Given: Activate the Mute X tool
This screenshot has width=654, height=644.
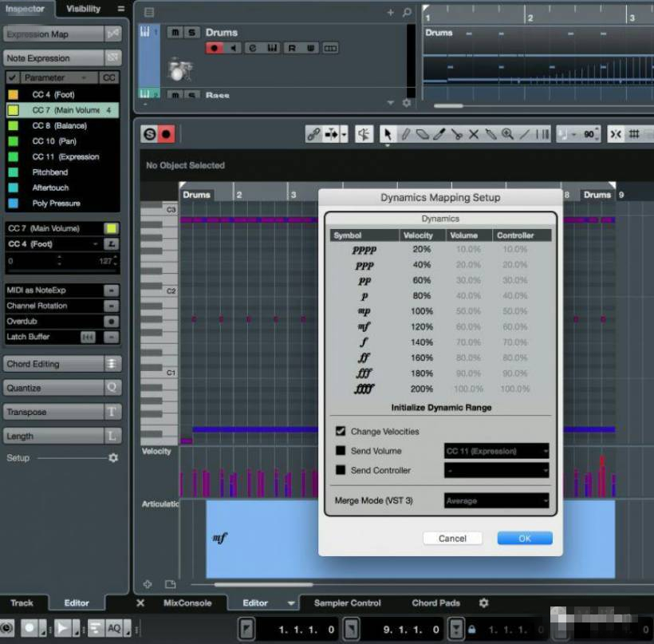Looking at the screenshot, I should click(474, 135).
